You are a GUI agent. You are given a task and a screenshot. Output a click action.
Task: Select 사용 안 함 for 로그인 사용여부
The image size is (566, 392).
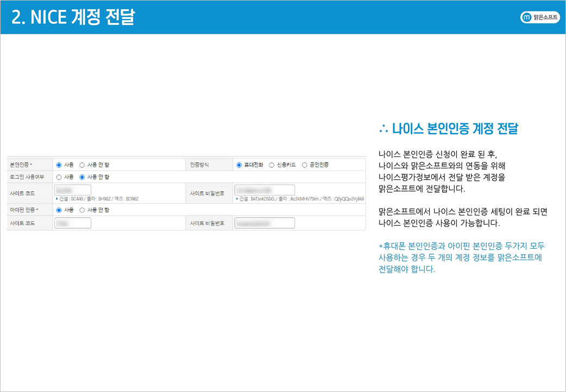click(83, 177)
